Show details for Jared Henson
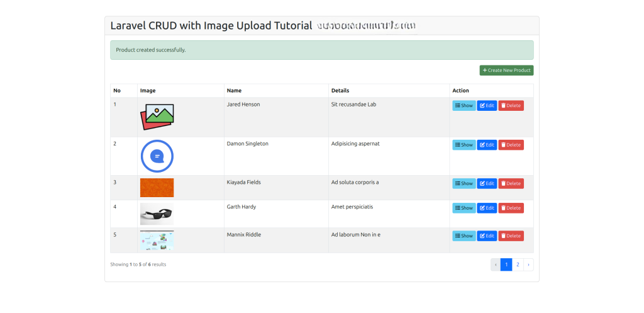This screenshot has width=644, height=313. 464,106
